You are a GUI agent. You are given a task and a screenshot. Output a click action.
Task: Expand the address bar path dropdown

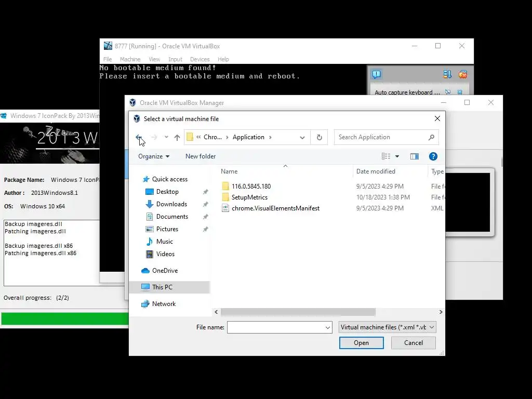(x=302, y=137)
